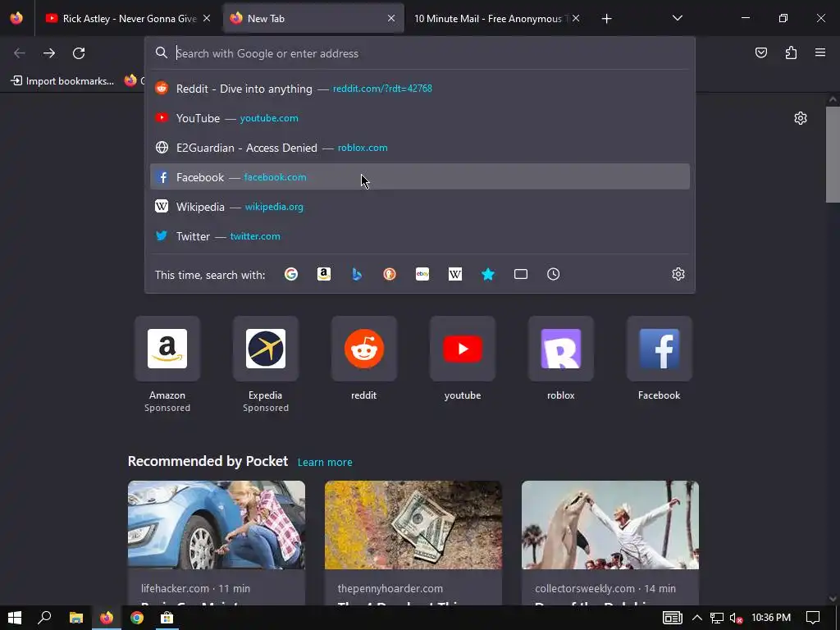
Task: Open File Explorer from taskbar
Action: click(76, 618)
